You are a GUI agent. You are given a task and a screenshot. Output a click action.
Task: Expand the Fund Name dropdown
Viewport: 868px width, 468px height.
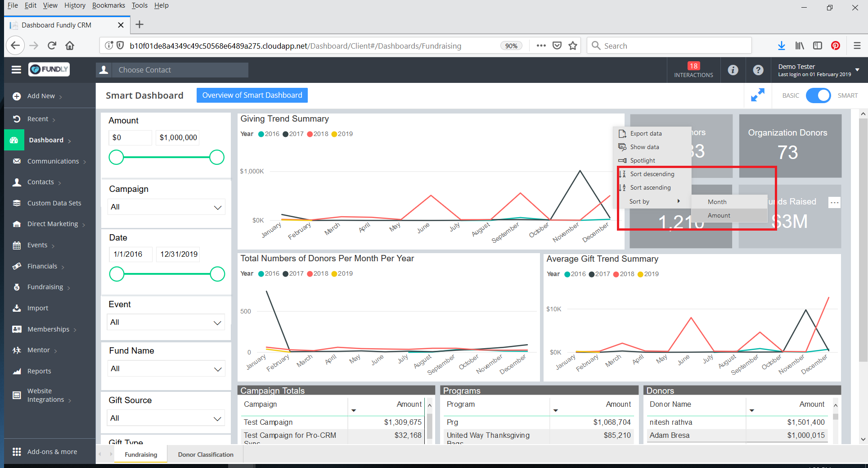tap(166, 369)
